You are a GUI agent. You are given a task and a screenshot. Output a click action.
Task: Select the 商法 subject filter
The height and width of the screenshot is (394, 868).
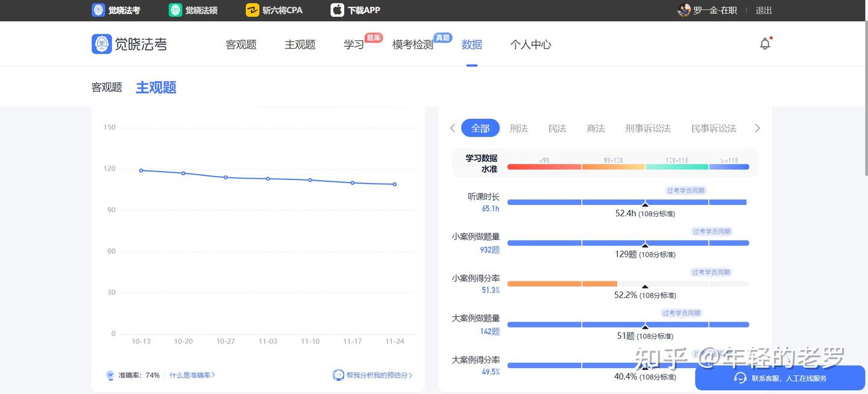(596, 128)
